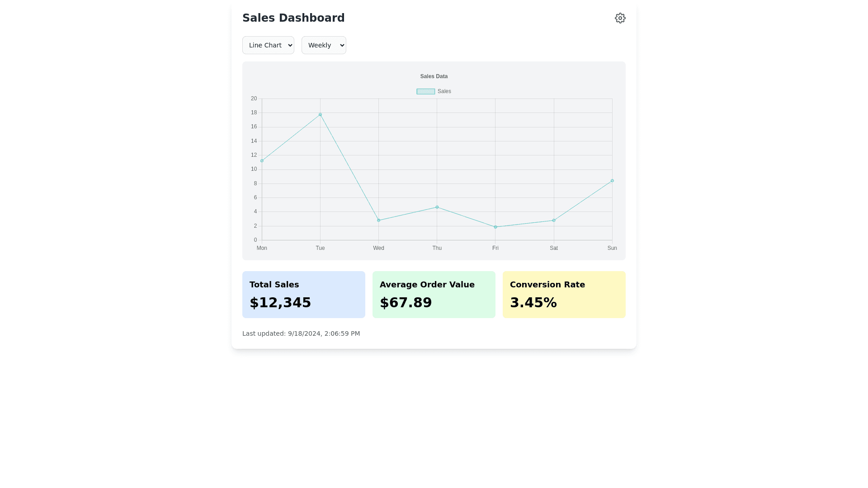Click the Thursday data point
868x488 pixels.
437,207
